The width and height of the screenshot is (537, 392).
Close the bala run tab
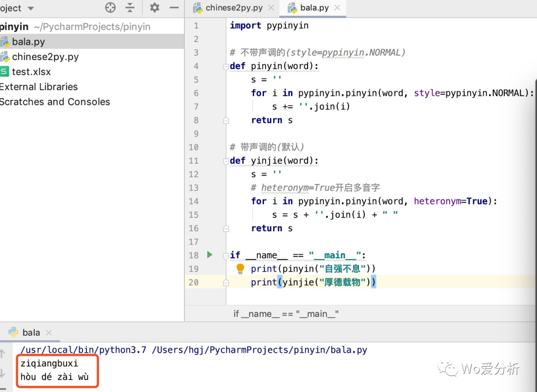49,332
